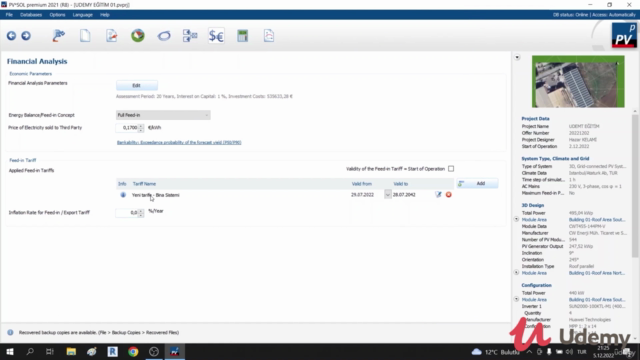Image resolution: width=640 pixels, height=360 pixels.
Task: Click the Valid to date 28.07.2042
Action: 404,195
